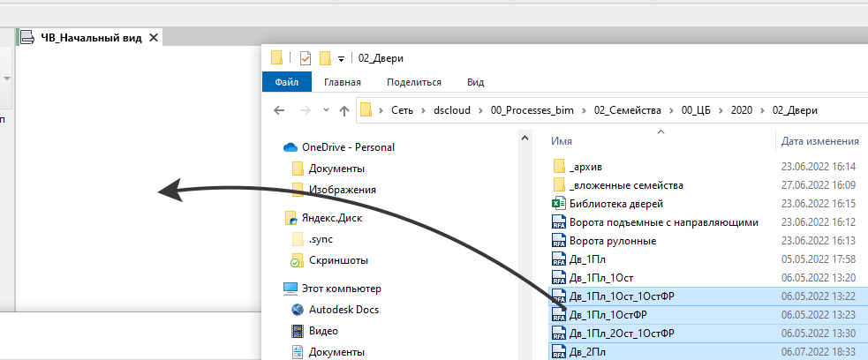Open the Поделиться ribbon tab
Viewport: 868px width, 360px height.
point(414,82)
